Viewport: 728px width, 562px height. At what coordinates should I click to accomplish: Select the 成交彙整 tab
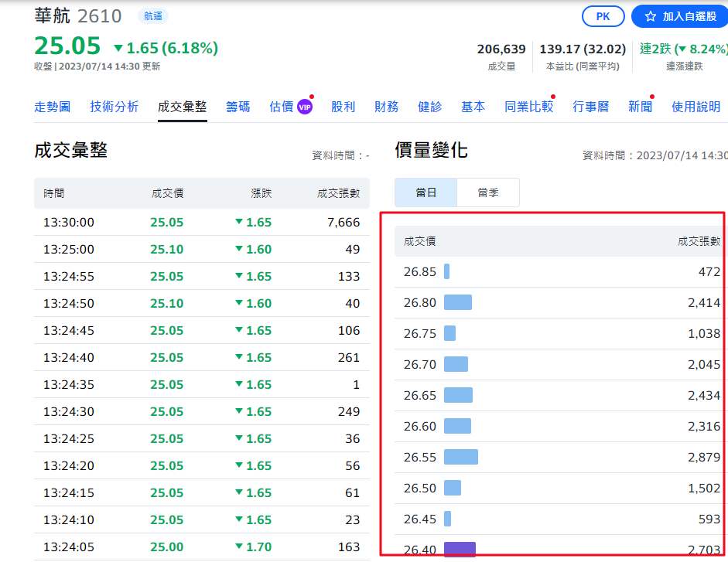tap(182, 107)
